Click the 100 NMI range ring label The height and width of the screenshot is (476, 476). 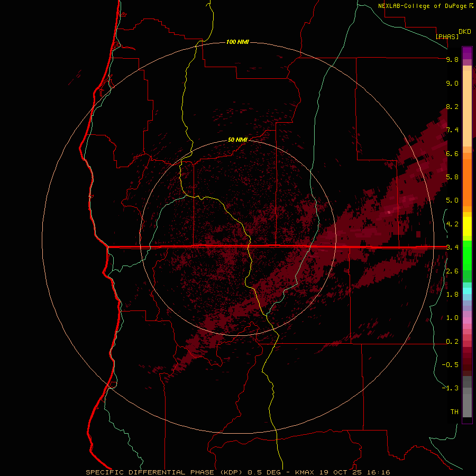[x=237, y=42]
